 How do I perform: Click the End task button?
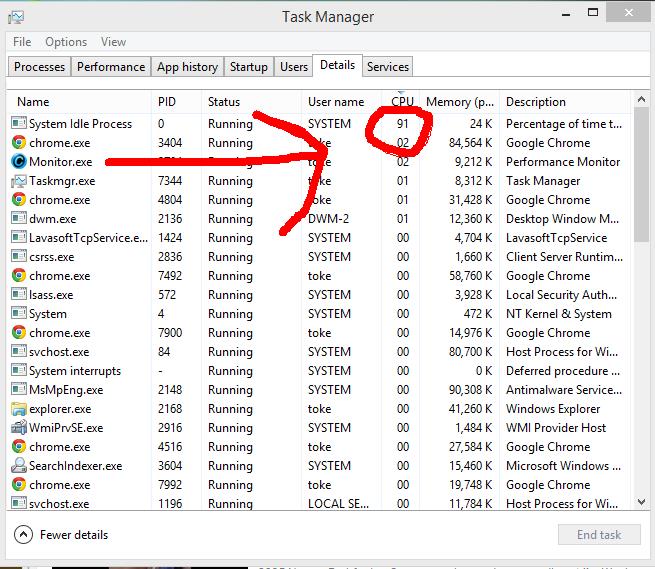pos(599,534)
